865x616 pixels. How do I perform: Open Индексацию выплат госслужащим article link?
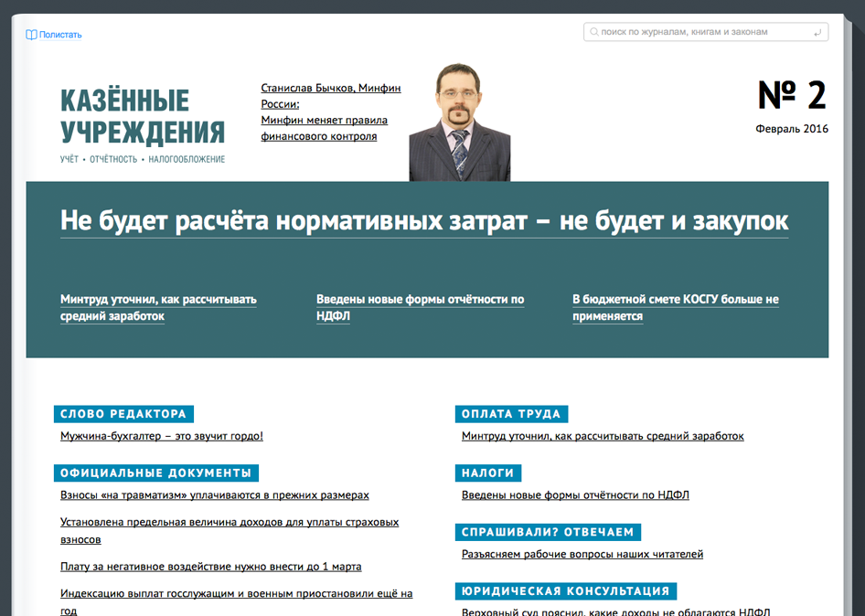click(236, 602)
